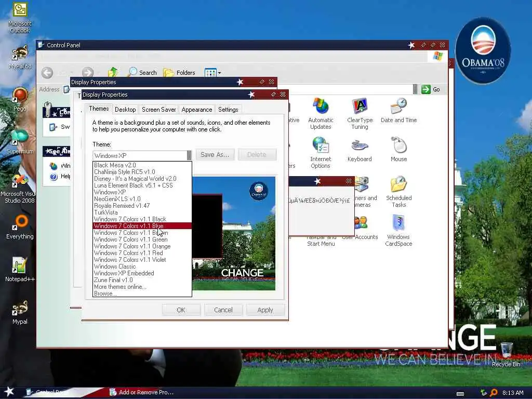Open Scheduled Tasks in Control Panel
The image size is (532, 399).
point(398,192)
